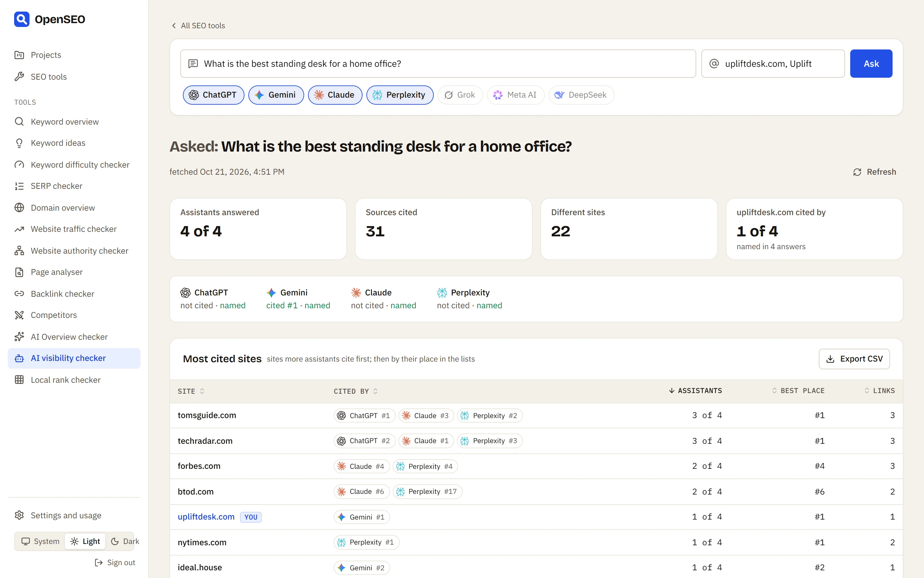The height and width of the screenshot is (578, 924).
Task: Switch theme to System
Action: click(40, 541)
